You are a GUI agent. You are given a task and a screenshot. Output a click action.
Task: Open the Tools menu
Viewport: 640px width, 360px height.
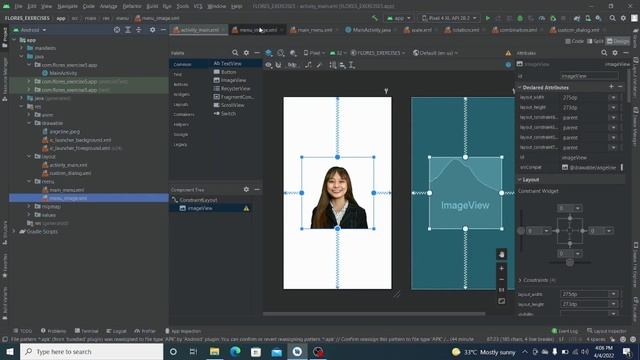click(x=182, y=6)
